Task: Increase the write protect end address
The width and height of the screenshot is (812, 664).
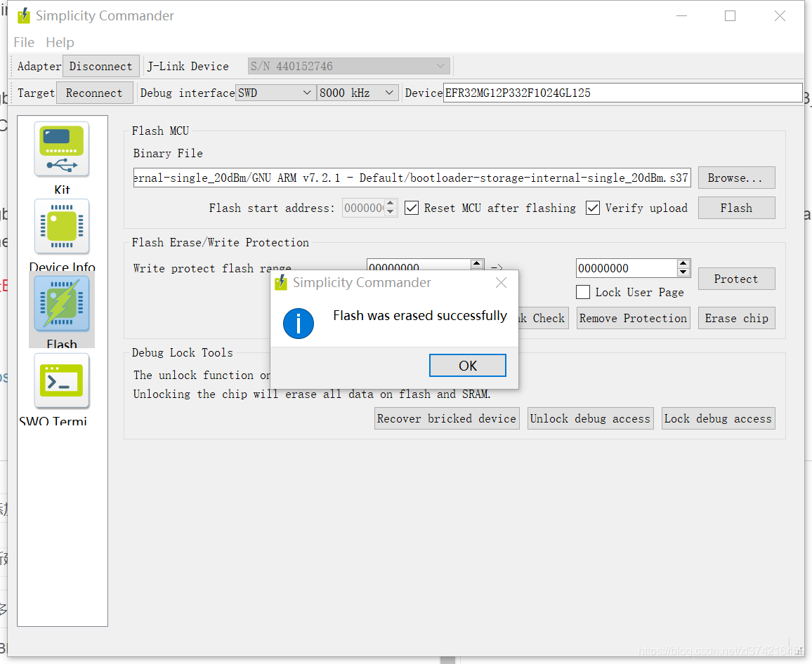Action: point(683,264)
